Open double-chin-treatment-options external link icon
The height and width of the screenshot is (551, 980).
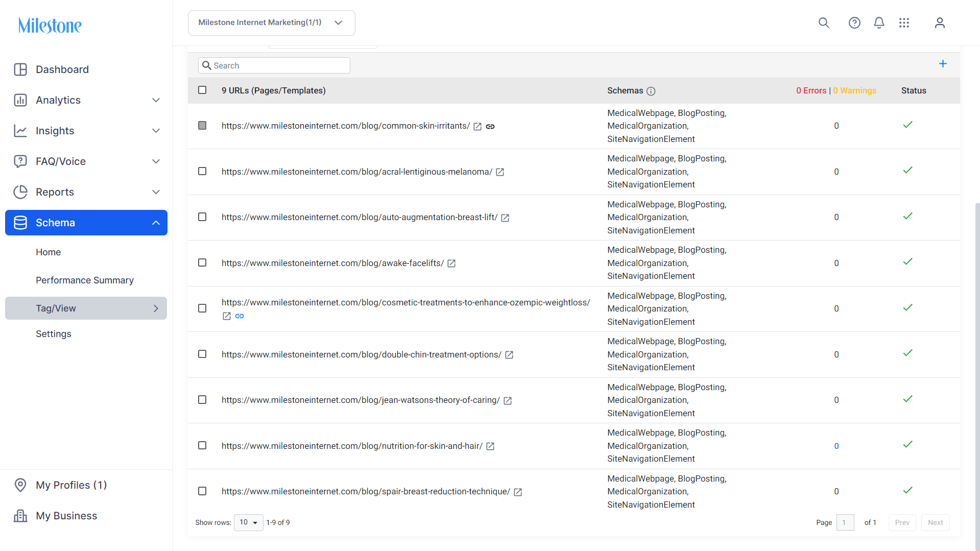tap(509, 355)
